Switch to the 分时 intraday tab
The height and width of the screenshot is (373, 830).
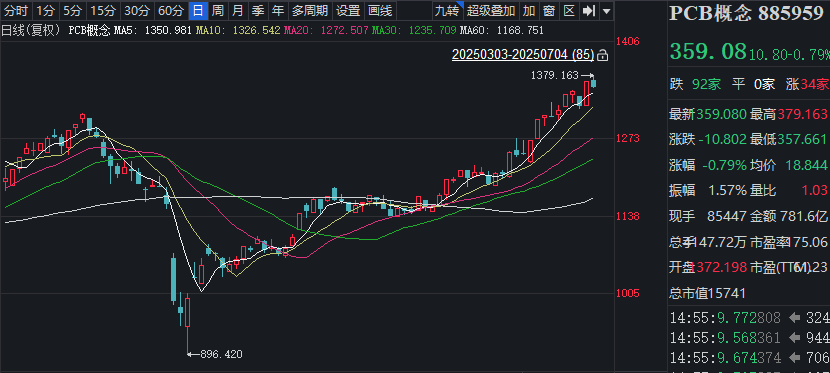16,11
